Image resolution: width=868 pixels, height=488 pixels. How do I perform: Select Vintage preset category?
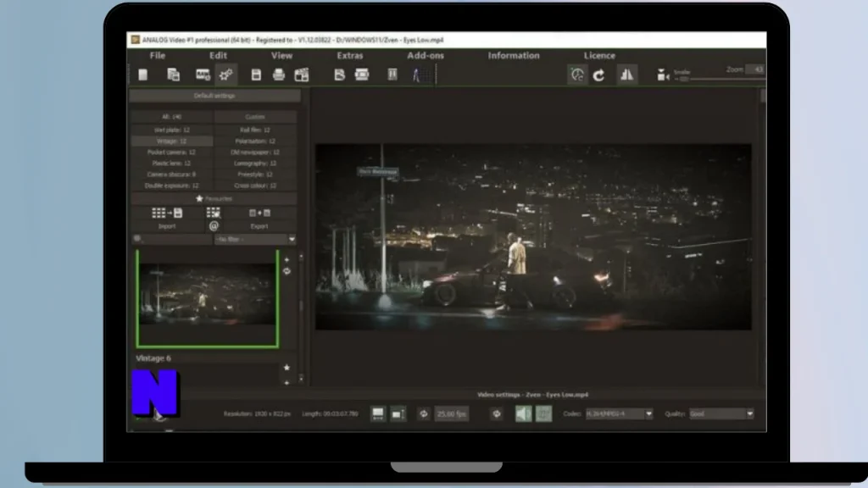click(171, 141)
